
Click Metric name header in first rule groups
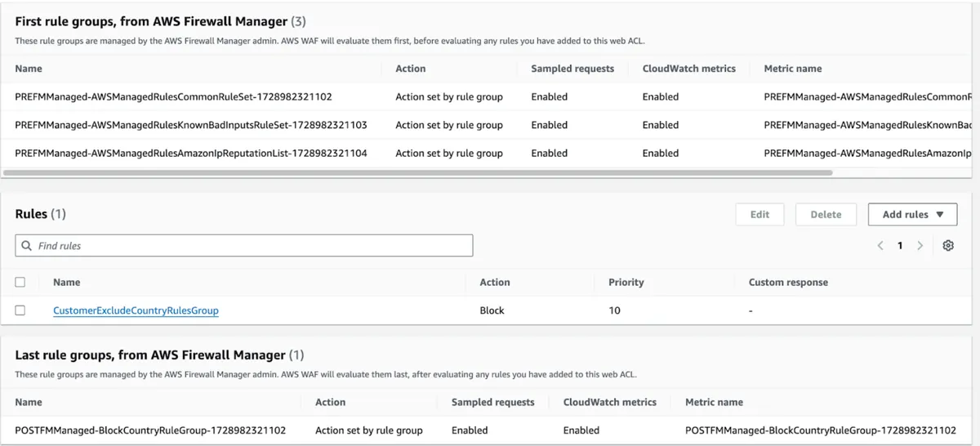793,69
